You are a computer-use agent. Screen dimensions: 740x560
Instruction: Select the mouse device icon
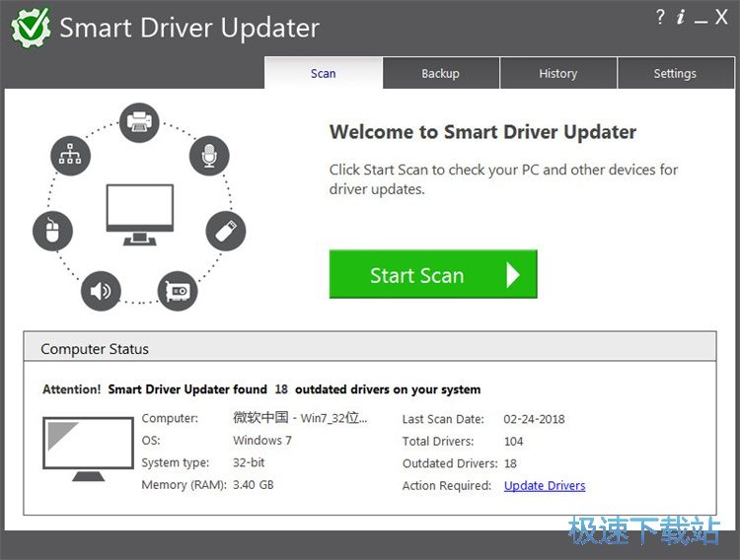(x=52, y=232)
